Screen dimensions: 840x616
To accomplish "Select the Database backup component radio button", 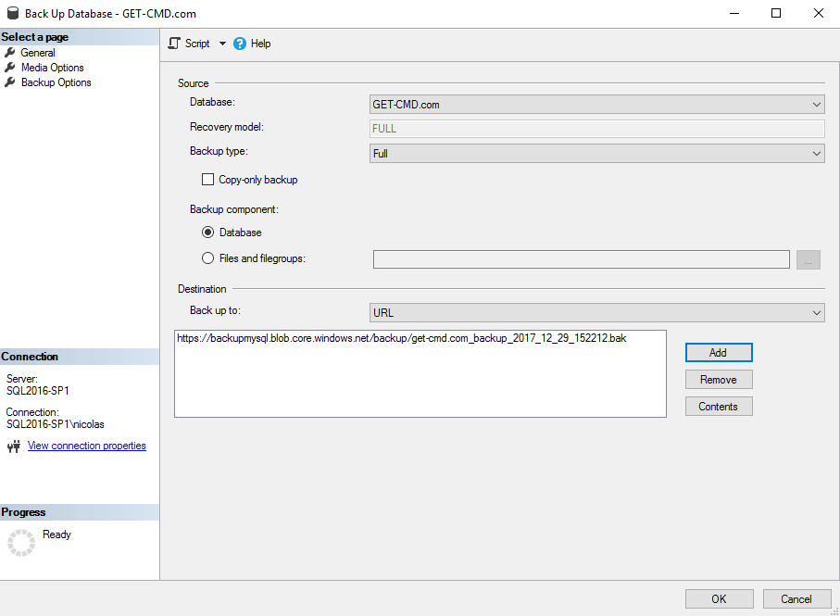I will [207, 233].
